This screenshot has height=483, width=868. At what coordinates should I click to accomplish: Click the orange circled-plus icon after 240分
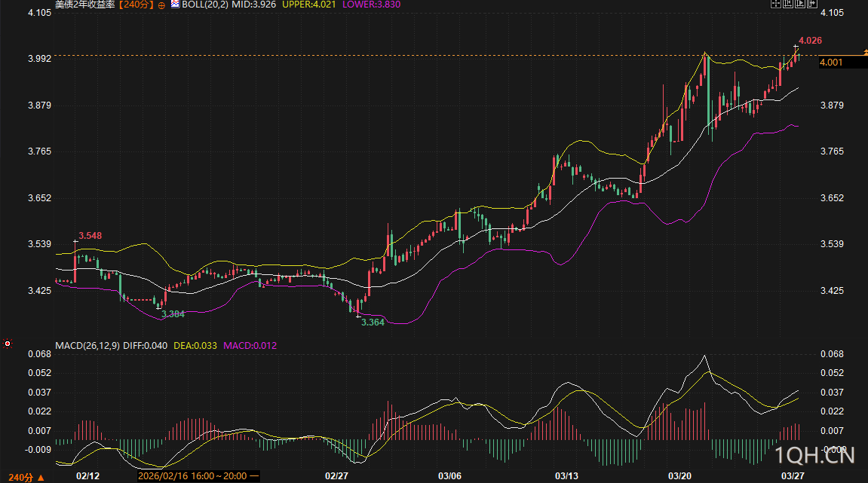(x=161, y=5)
